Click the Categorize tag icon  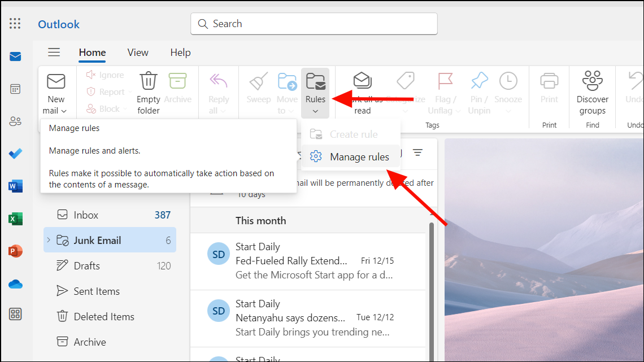[x=406, y=81]
